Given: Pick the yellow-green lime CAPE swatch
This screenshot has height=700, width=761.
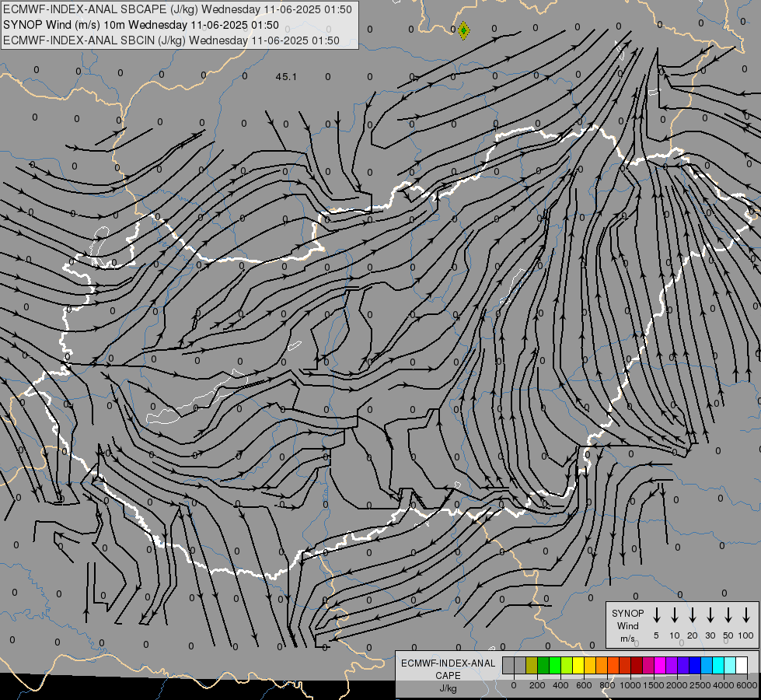Looking at the screenshot, I should coord(567,665).
